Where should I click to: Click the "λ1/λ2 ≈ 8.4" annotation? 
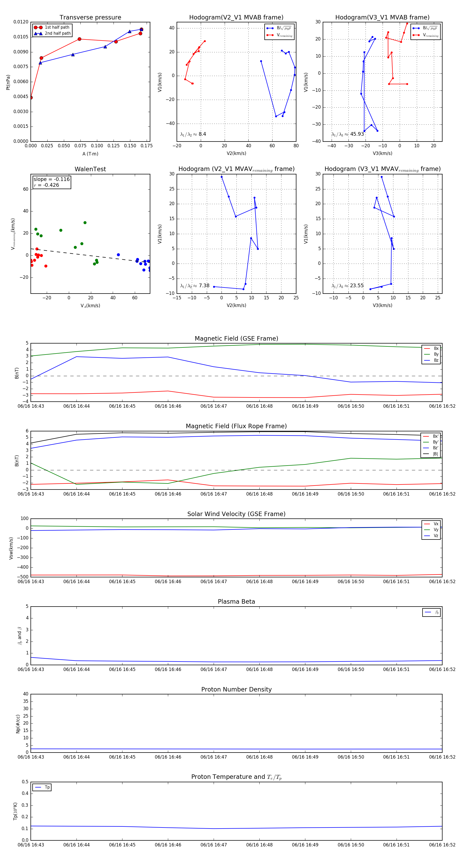click(x=193, y=134)
